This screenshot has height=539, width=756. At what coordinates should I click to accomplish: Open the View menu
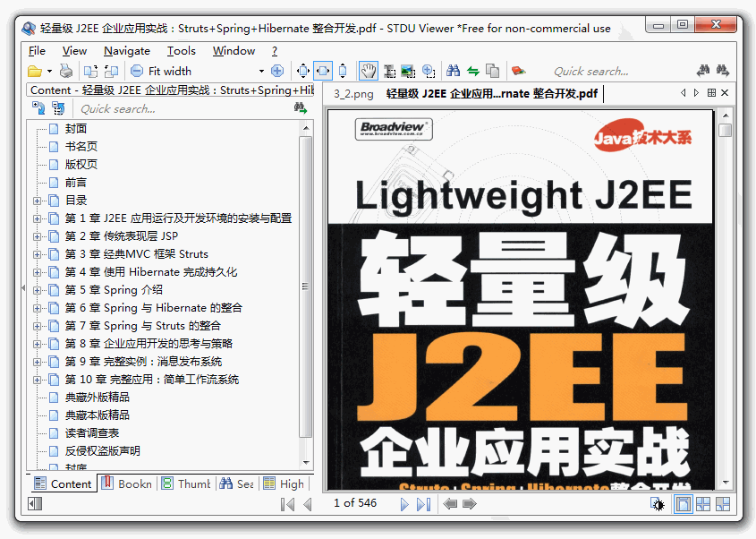[x=74, y=51]
